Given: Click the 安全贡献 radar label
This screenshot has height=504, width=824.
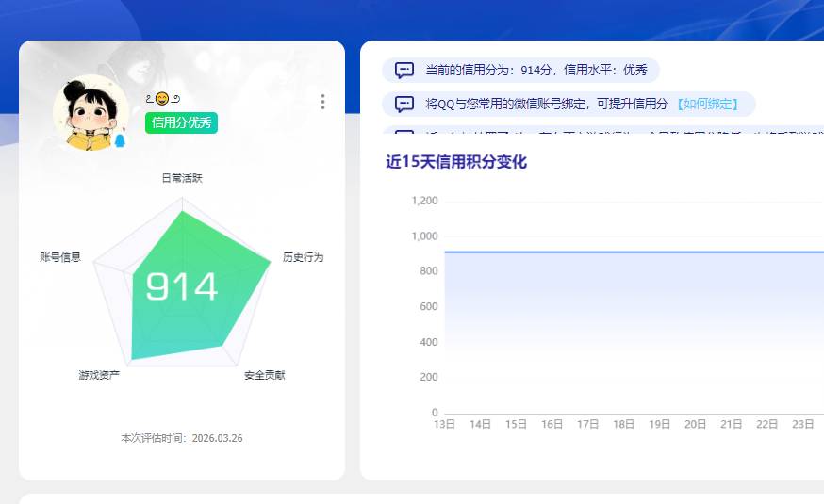Looking at the screenshot, I should [264, 375].
